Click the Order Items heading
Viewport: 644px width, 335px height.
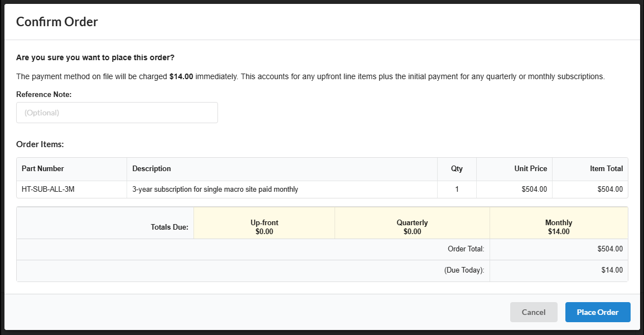40,144
